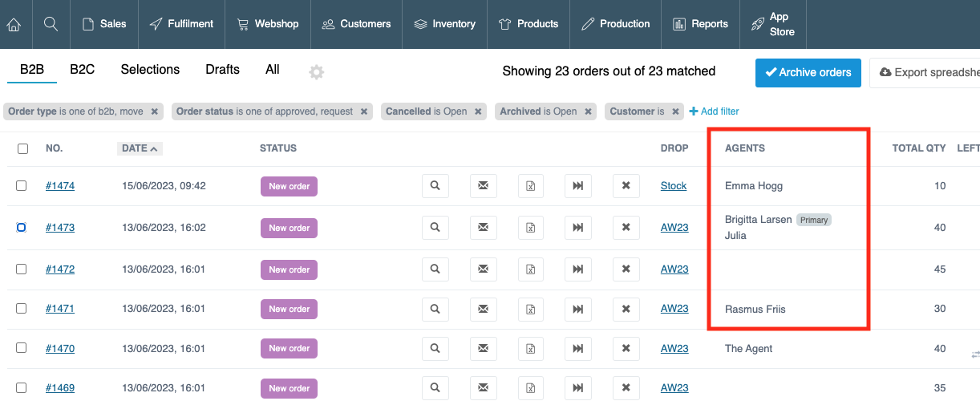The image size is (980, 401).
Task: Click the Archive orders button
Action: pos(808,72)
